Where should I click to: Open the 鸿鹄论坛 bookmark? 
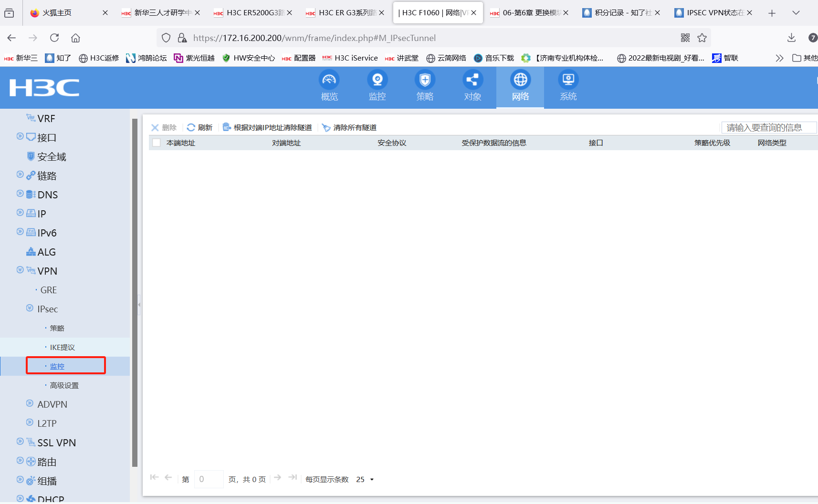tap(147, 58)
